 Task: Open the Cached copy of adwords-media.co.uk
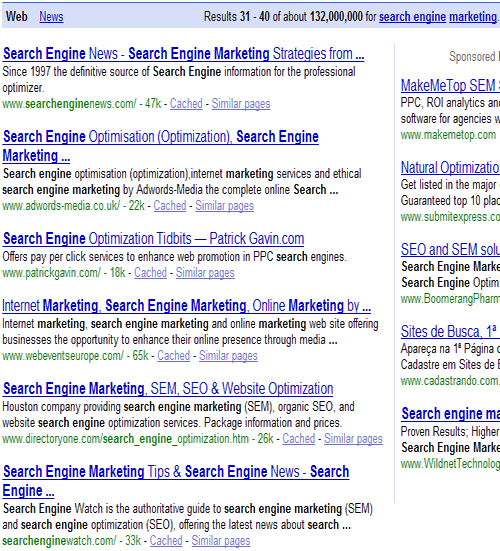click(170, 206)
